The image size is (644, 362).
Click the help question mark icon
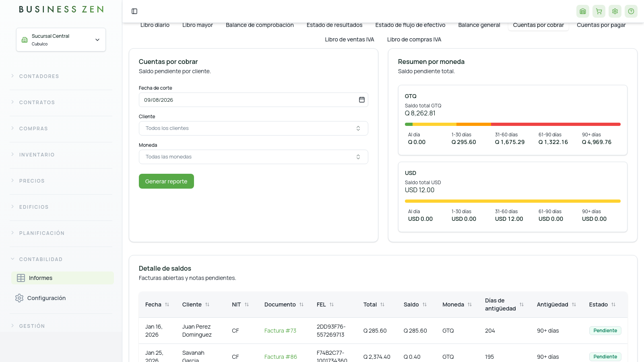[631, 11]
